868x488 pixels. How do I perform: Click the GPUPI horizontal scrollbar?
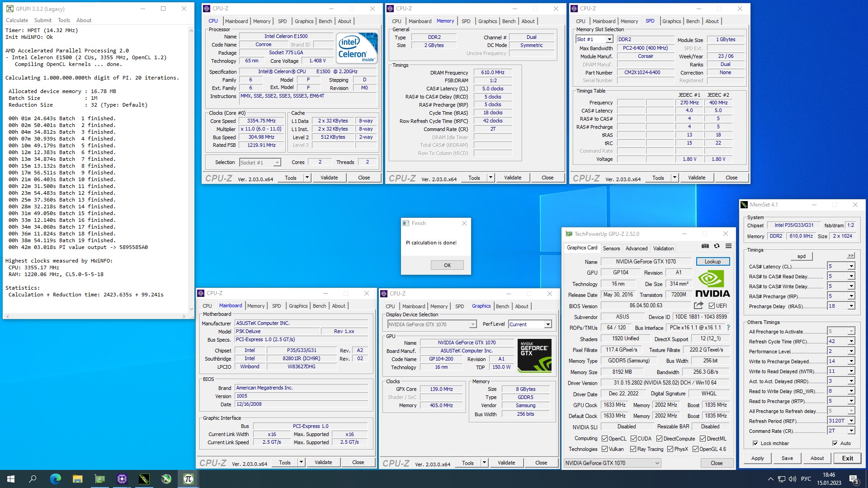click(95, 316)
